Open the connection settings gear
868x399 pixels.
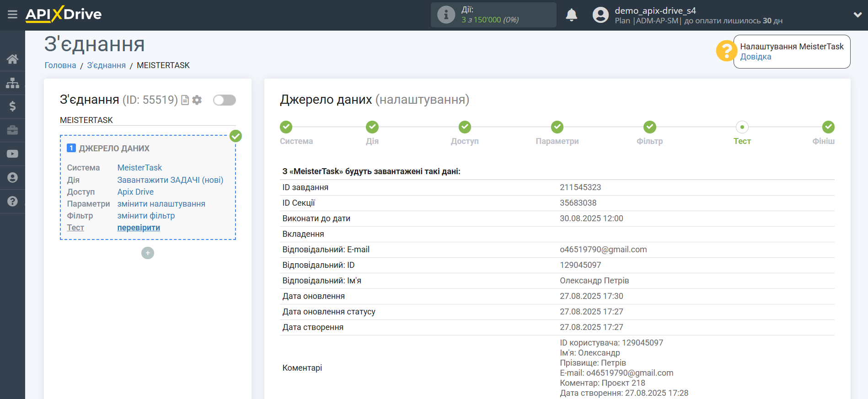[x=197, y=100]
